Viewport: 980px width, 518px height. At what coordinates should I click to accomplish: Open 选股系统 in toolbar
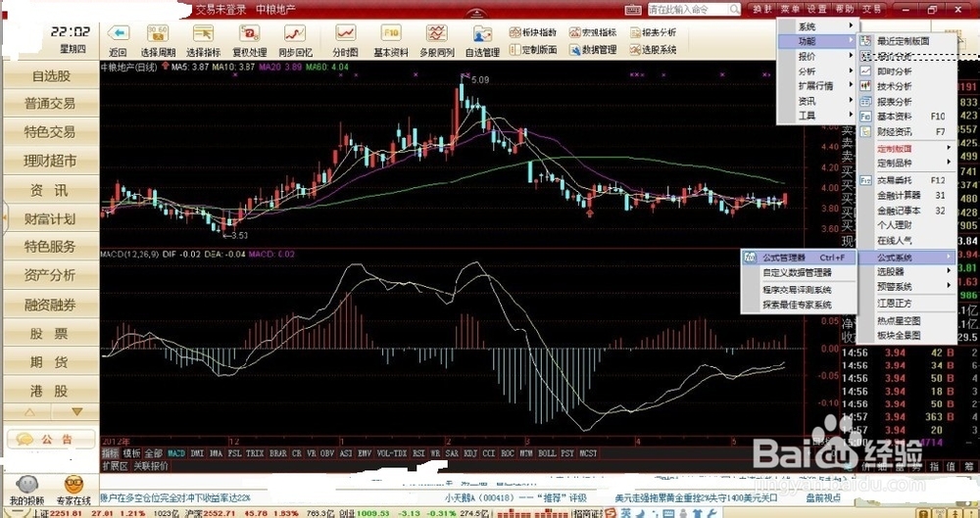[x=653, y=50]
